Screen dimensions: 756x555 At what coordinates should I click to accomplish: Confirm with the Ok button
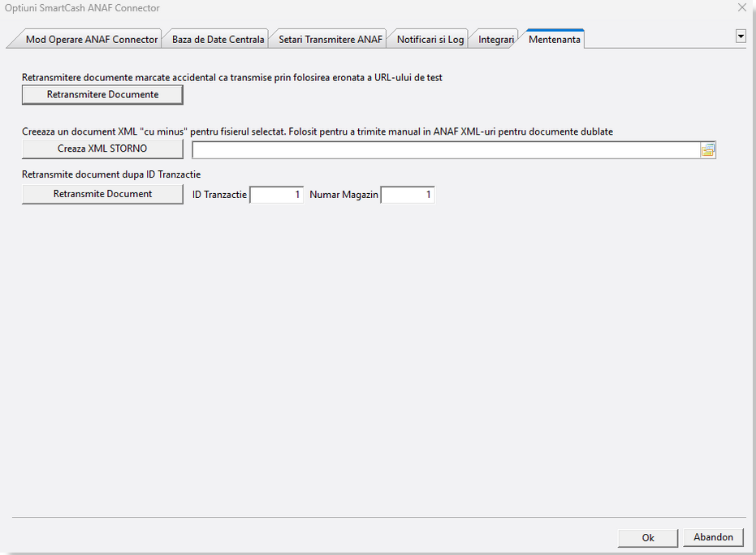648,538
